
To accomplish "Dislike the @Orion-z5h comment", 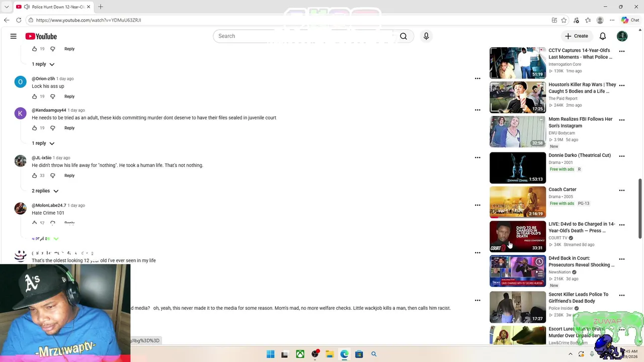I will coord(52,97).
